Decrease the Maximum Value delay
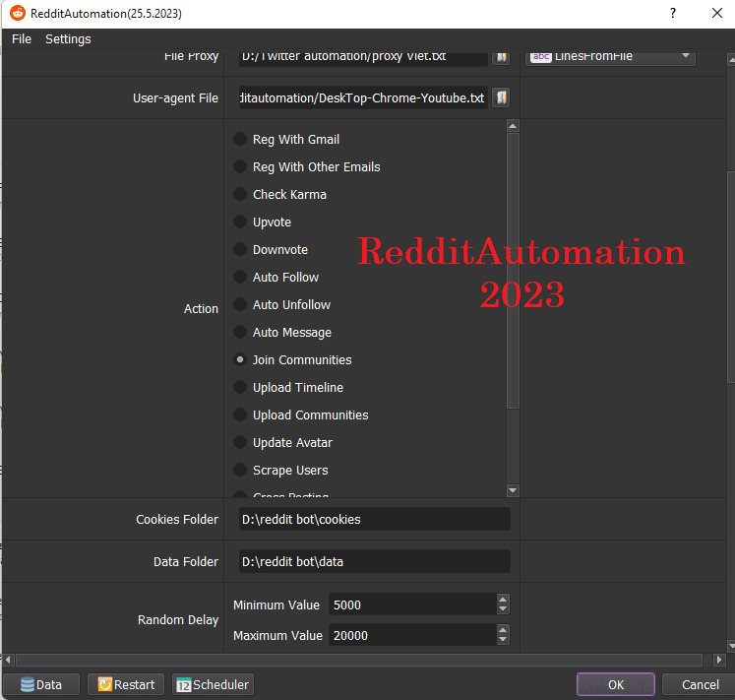 503,640
